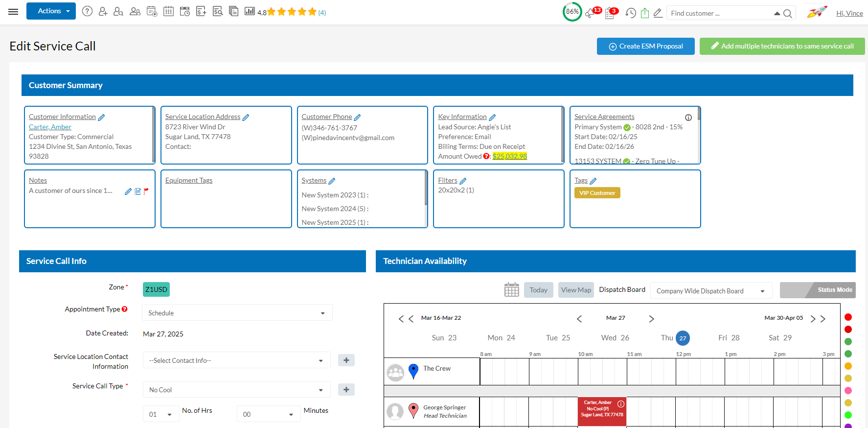
Task: Open the Company Wide Dispatch Board dropdown
Action: (x=710, y=291)
